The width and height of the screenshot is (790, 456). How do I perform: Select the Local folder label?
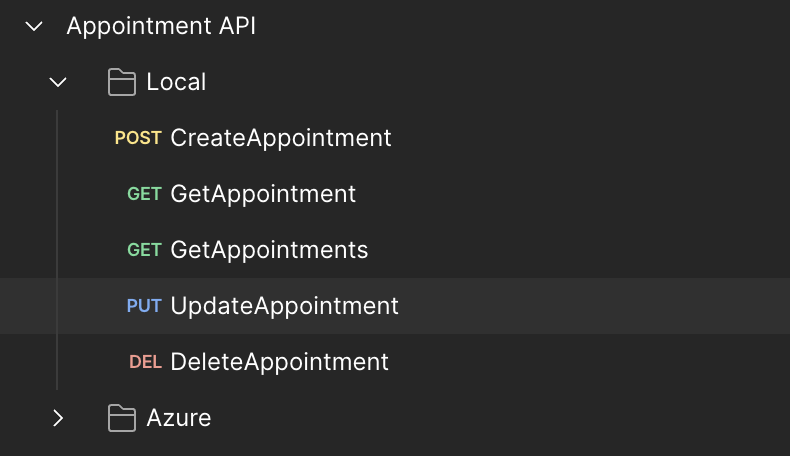click(176, 82)
